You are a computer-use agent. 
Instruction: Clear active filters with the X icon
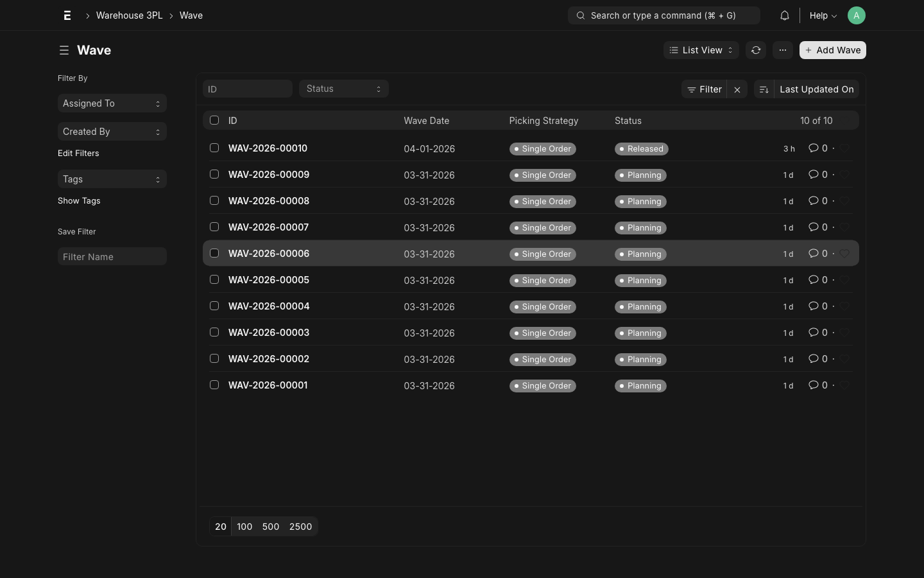[737, 89]
